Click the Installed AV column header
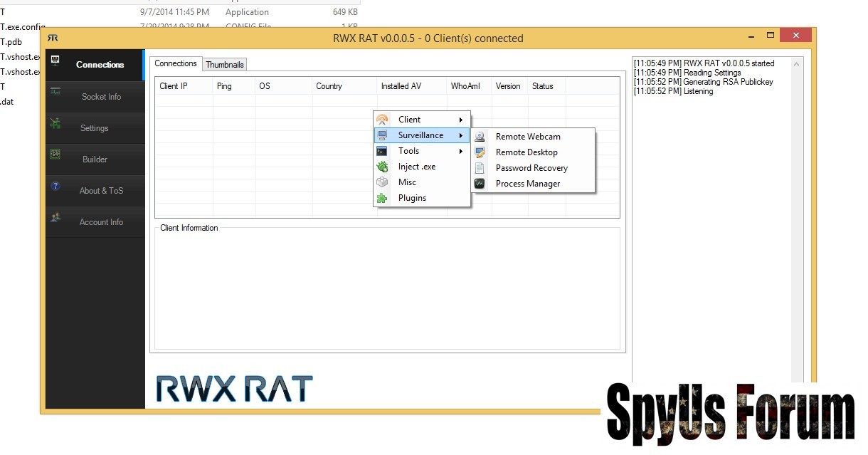This screenshot has width=868, height=455. (x=401, y=86)
